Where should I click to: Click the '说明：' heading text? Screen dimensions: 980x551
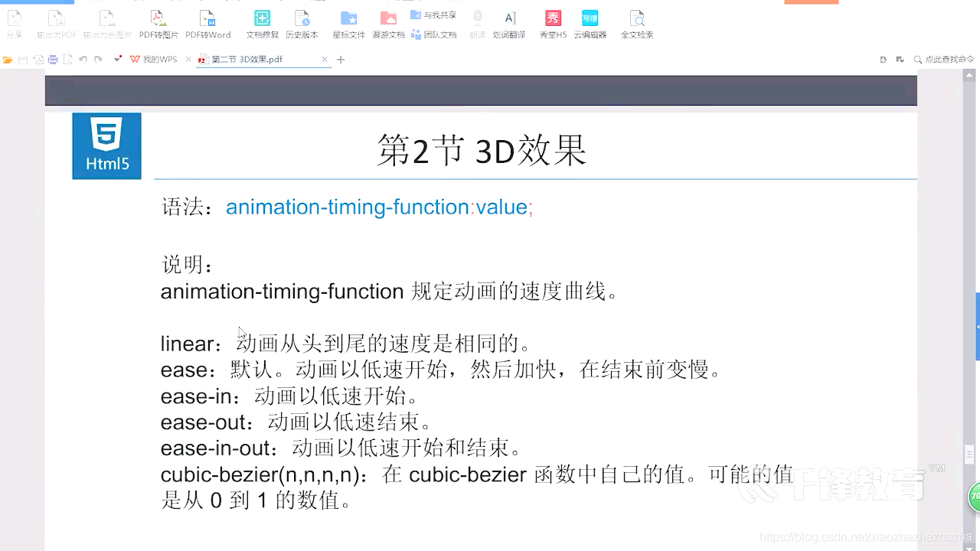pyautogui.click(x=188, y=265)
